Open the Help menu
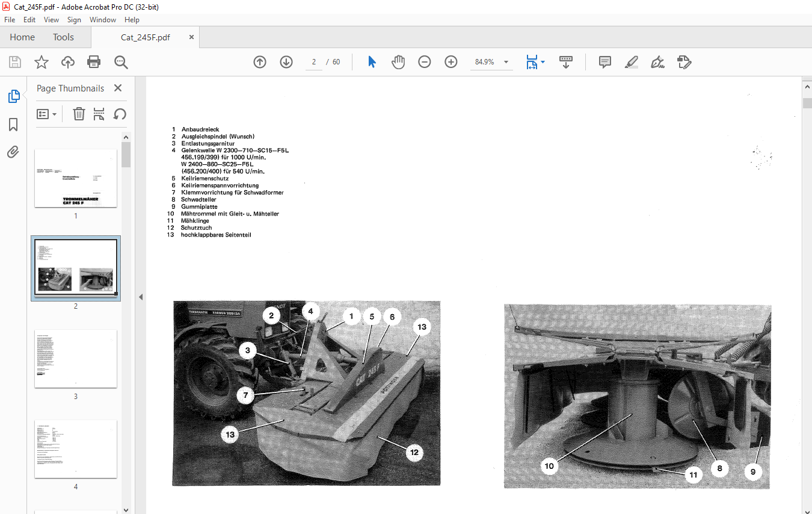Viewport: 812px width, 514px height. click(x=132, y=20)
